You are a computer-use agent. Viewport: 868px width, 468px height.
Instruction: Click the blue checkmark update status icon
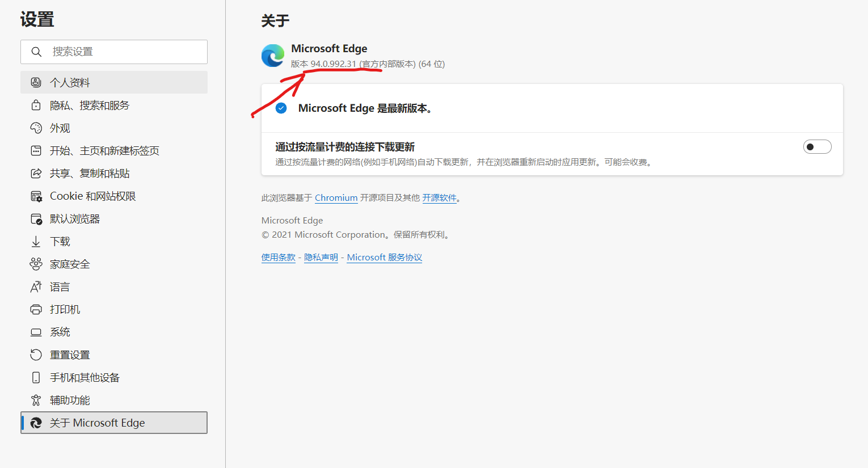click(281, 108)
